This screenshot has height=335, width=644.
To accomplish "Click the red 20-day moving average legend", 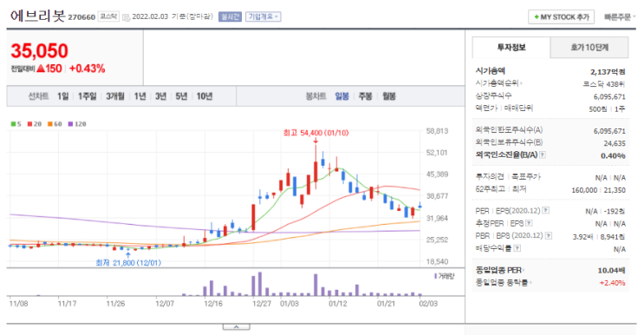I will [x=35, y=124].
